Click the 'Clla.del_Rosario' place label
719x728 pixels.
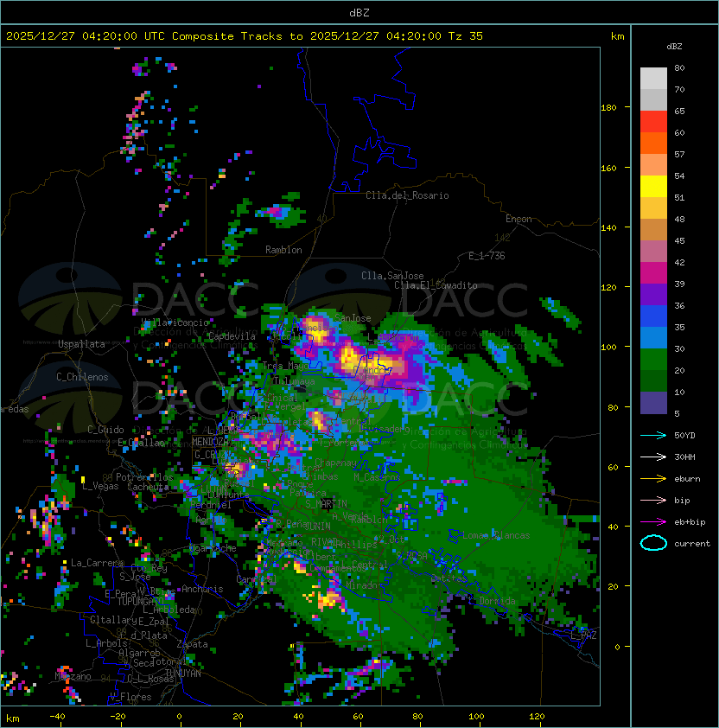tap(407, 195)
